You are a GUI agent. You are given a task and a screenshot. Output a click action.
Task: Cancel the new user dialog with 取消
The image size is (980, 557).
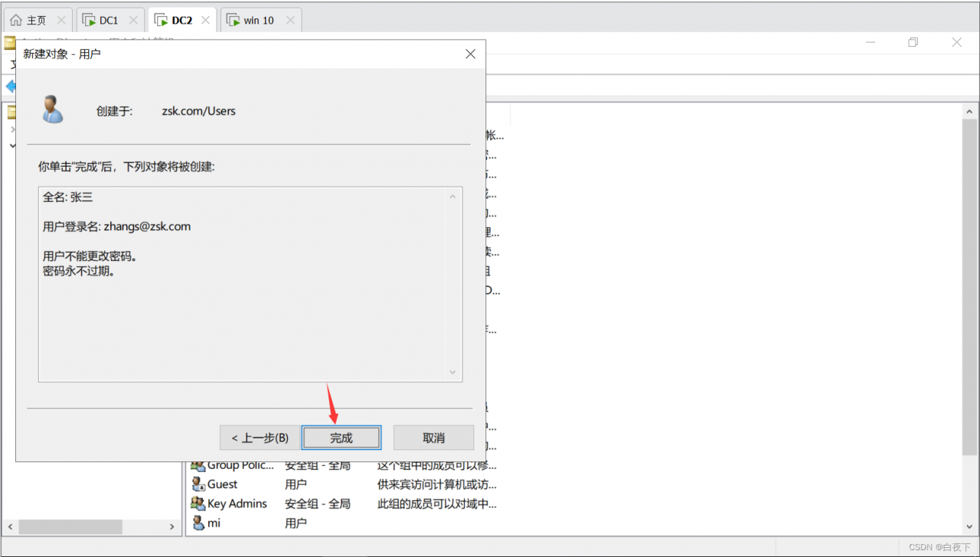click(433, 438)
